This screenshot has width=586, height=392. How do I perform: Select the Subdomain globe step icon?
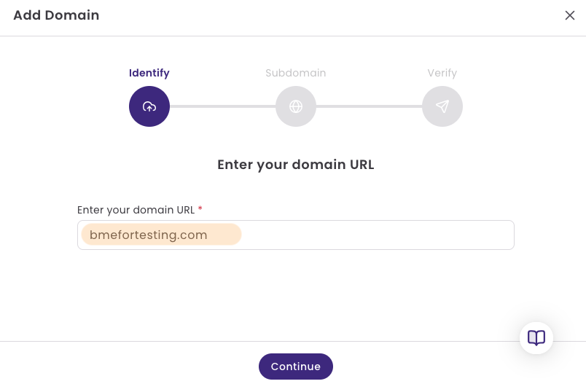296,106
